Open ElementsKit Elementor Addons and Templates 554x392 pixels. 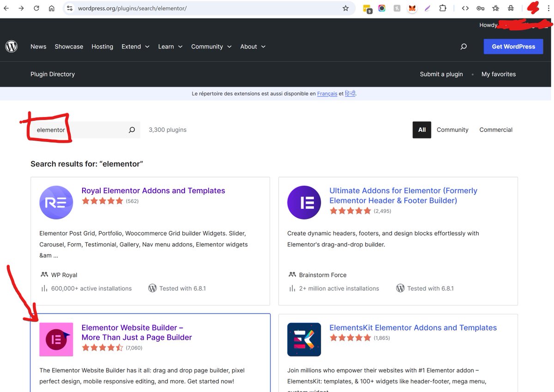[413, 328]
